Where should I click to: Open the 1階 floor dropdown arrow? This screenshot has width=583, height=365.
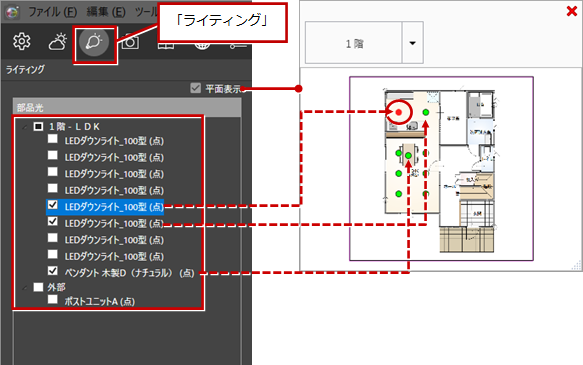[x=412, y=43]
